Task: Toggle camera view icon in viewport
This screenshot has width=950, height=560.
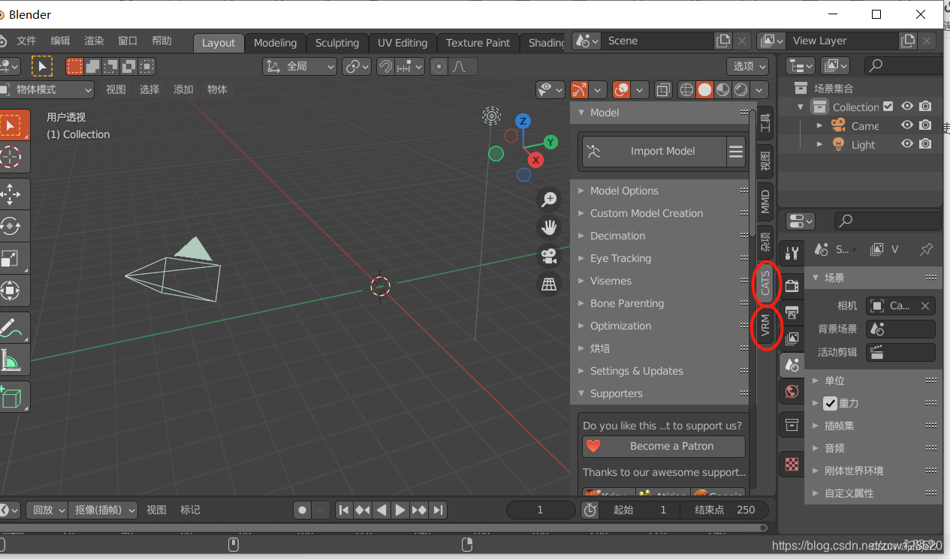Action: point(550,255)
